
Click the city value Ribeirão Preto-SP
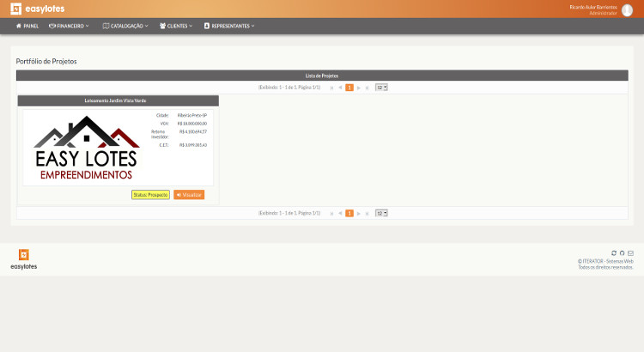click(x=192, y=115)
